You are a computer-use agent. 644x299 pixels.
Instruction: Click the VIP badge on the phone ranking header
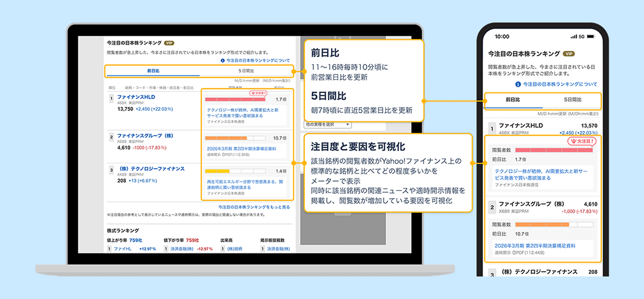click(569, 53)
